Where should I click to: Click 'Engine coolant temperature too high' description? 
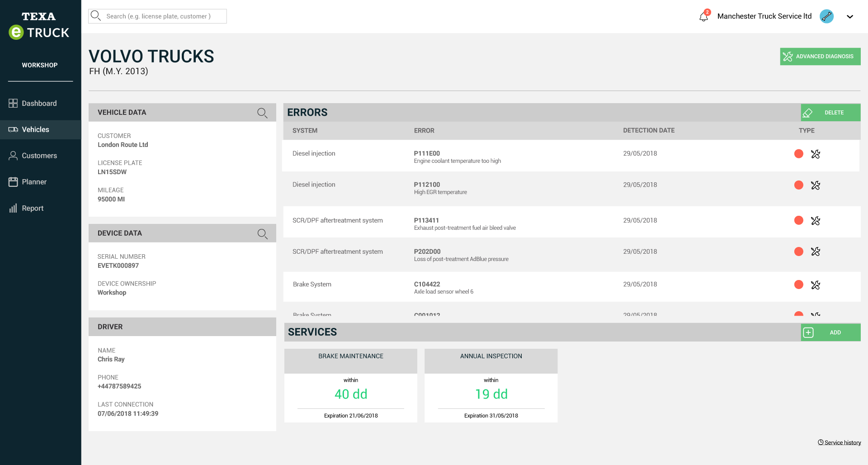tap(458, 161)
